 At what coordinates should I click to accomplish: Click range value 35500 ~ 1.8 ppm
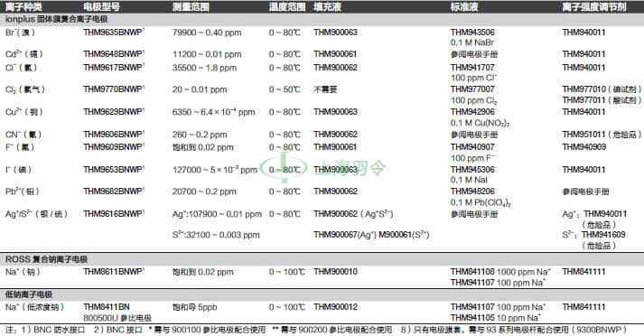click(x=204, y=68)
